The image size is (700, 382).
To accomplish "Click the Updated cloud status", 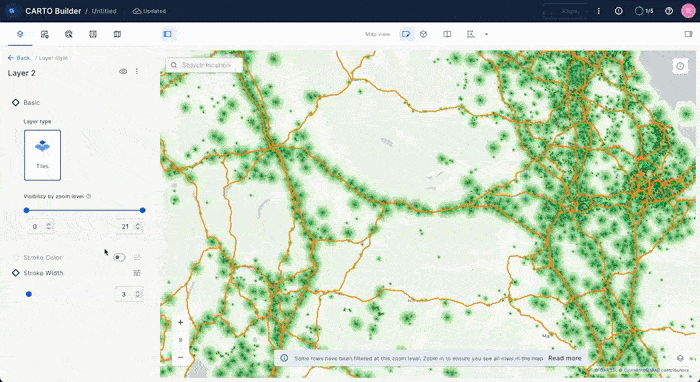I will pos(149,11).
